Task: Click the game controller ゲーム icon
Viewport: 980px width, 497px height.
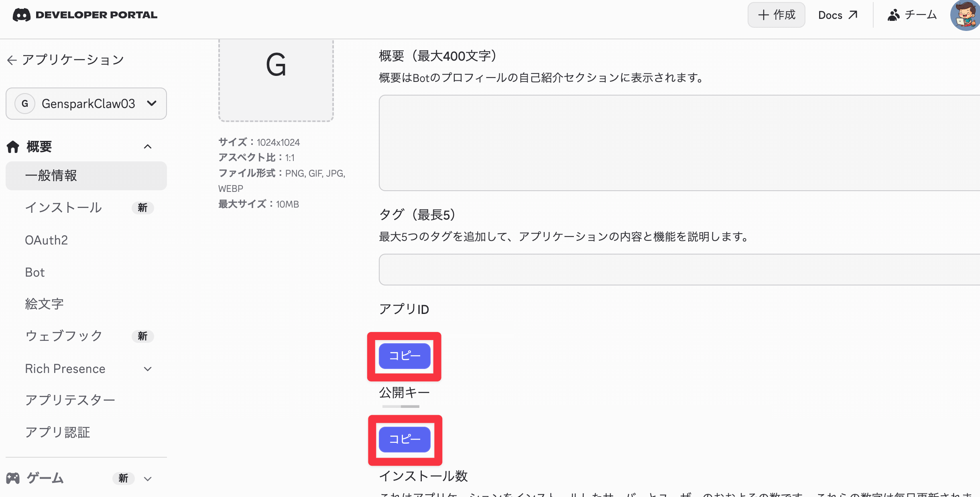Action: 13,478
